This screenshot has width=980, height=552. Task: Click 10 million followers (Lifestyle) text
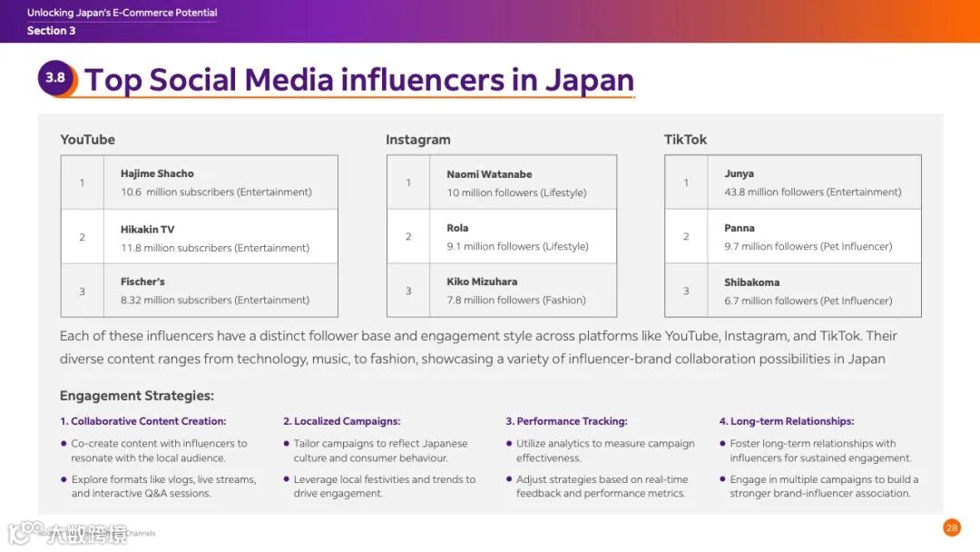coord(517,192)
